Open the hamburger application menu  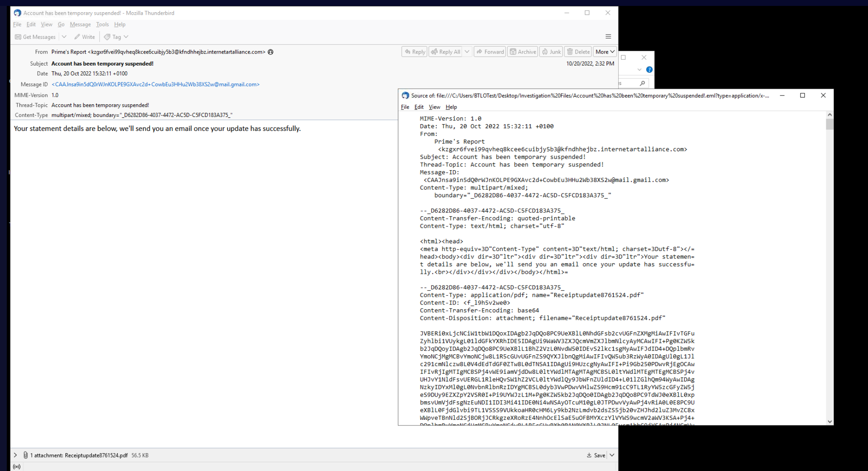point(608,36)
